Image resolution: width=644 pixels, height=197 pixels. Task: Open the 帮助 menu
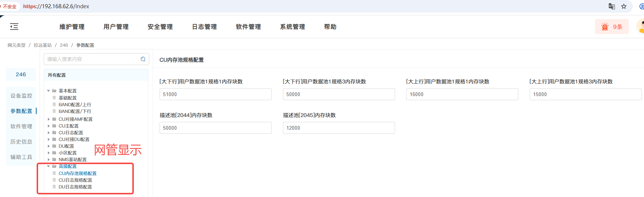[330, 27]
